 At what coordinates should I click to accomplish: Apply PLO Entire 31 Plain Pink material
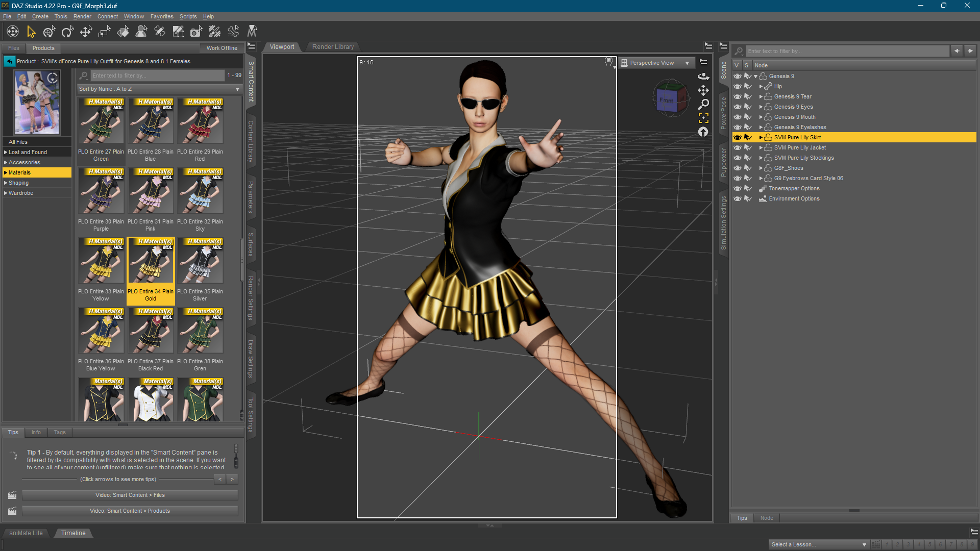click(x=151, y=192)
